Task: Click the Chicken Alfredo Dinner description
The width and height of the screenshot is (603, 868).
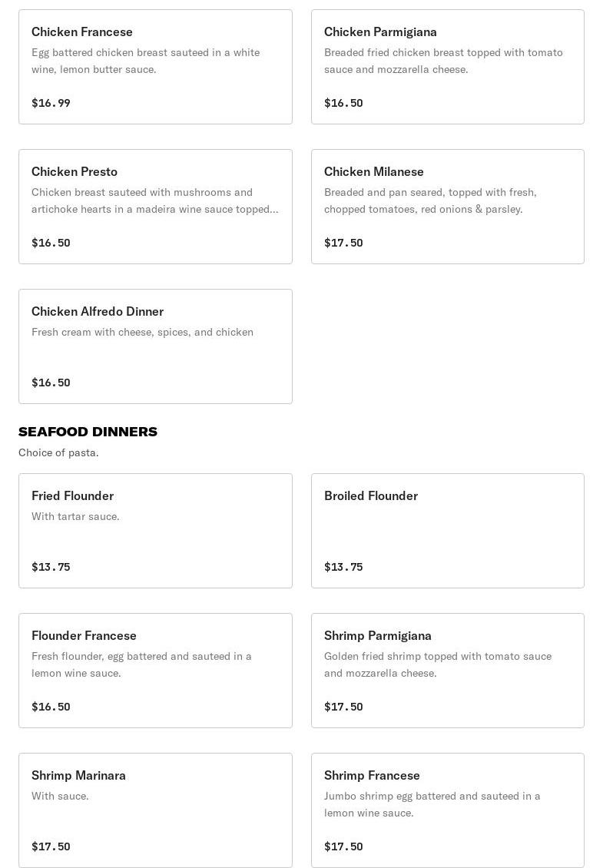Action: 142,332
